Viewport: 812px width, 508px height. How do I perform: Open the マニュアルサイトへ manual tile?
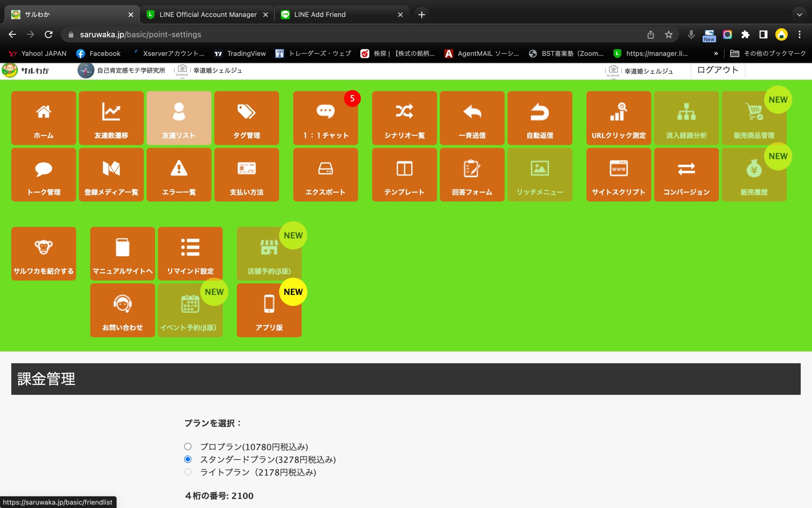point(123,254)
